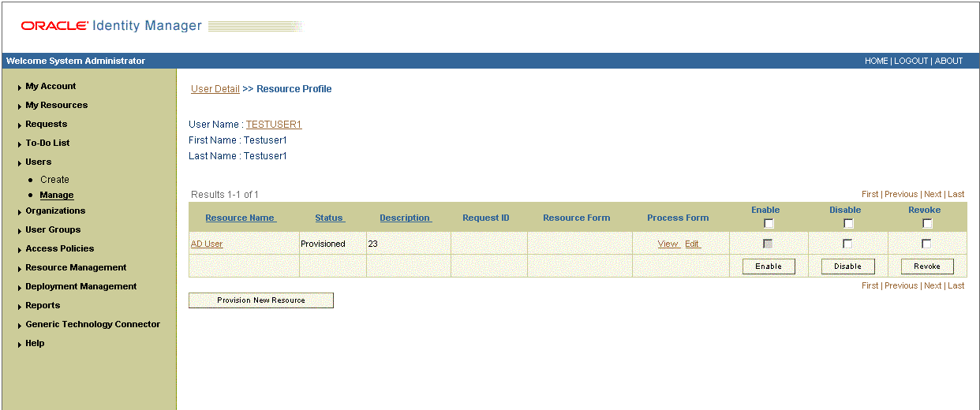
Task: Click User Detail breadcrumb link
Action: point(215,89)
